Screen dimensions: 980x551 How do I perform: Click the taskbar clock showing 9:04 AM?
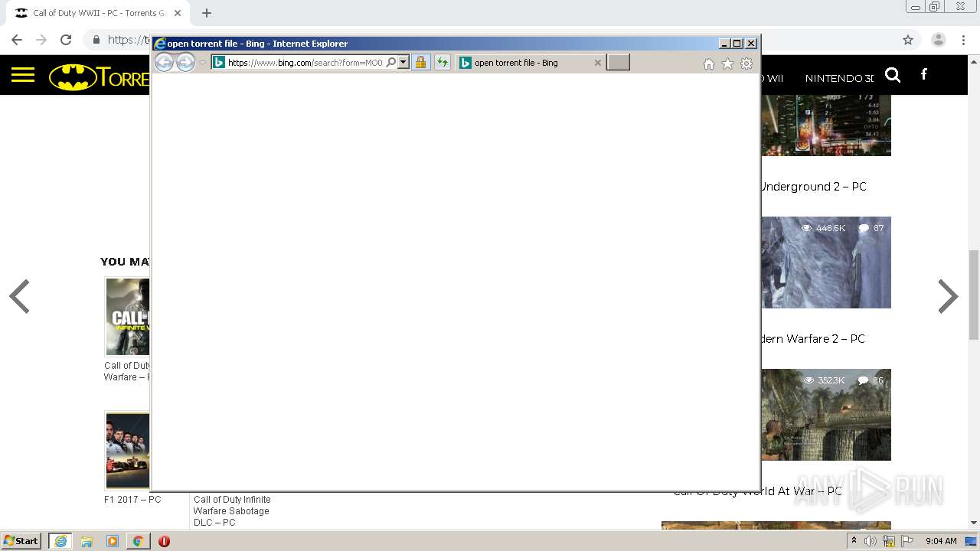pyautogui.click(x=941, y=541)
